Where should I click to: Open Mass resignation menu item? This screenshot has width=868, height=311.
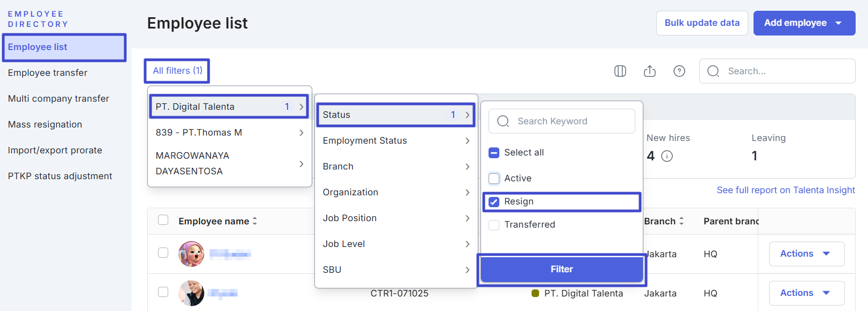tap(45, 124)
